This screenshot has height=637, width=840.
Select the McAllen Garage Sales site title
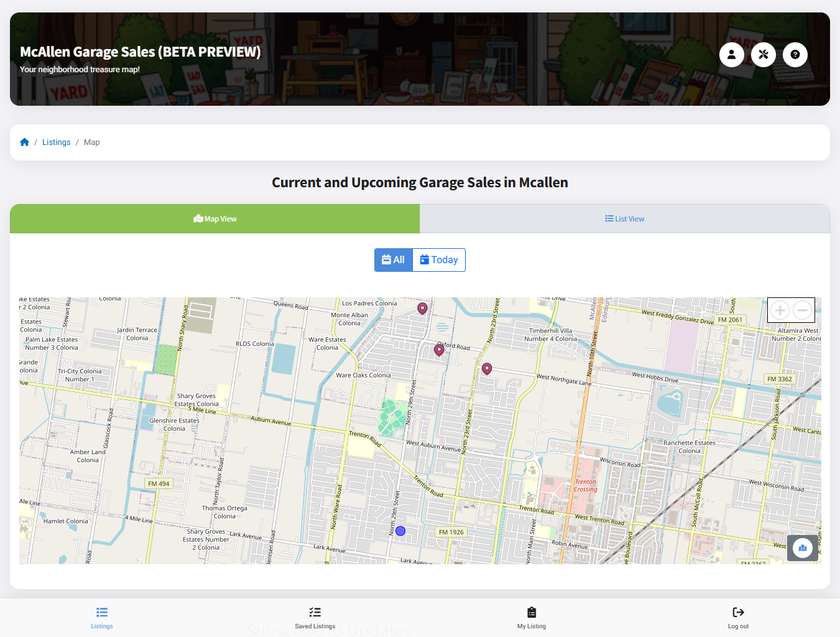141,52
